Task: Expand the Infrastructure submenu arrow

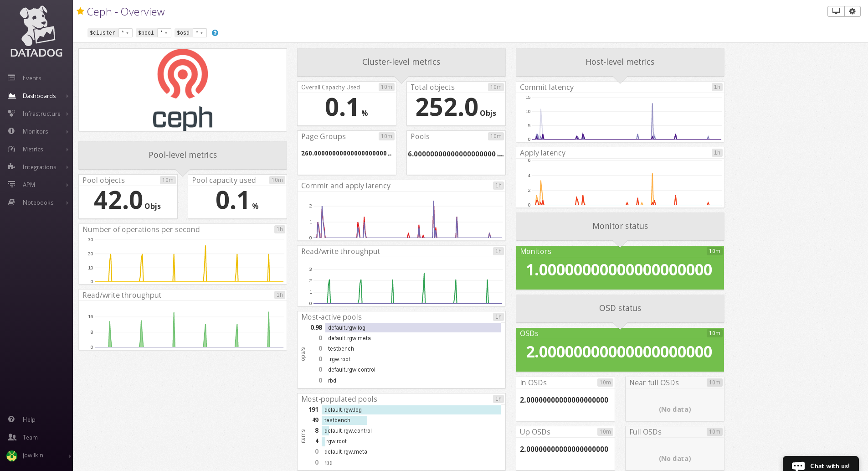Action: coord(67,114)
